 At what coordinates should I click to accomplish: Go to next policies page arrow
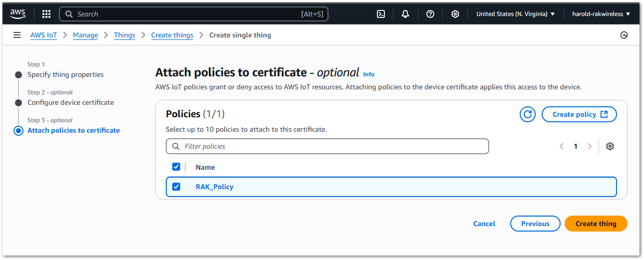point(590,146)
